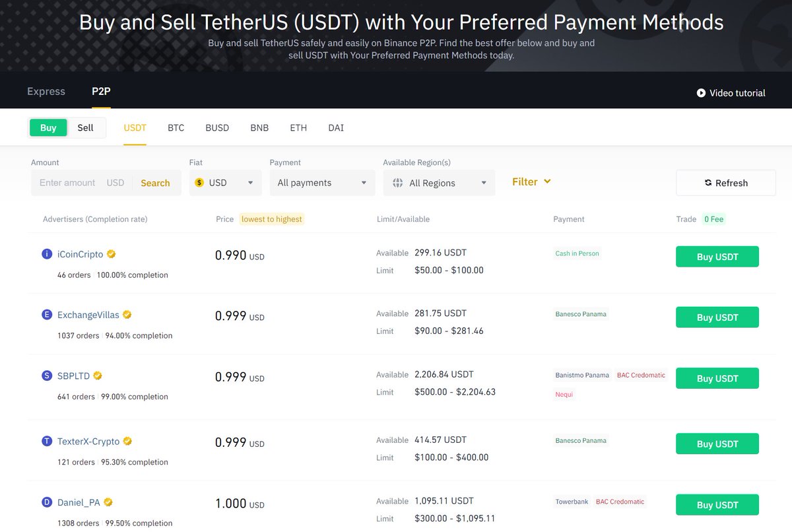Click the USD dollar coin icon
This screenshot has height=532, width=792.
[199, 183]
